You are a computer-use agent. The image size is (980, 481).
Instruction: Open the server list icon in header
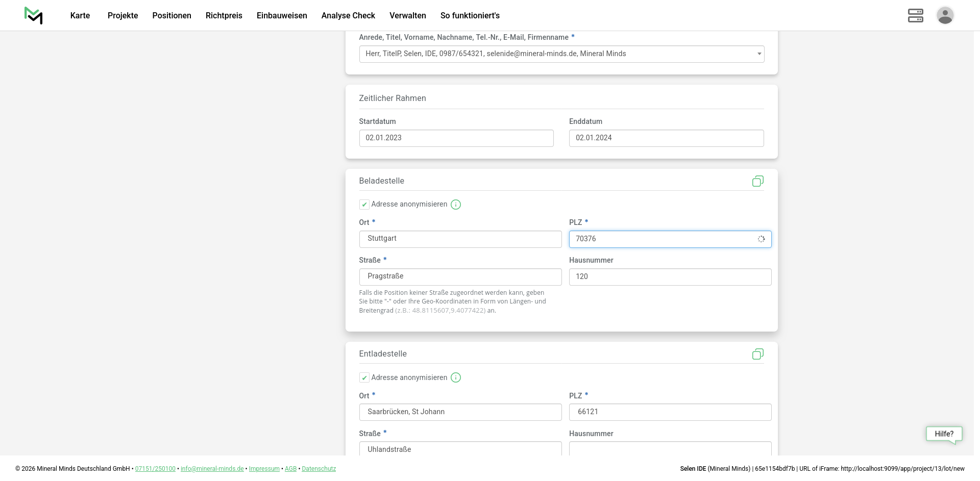(915, 15)
